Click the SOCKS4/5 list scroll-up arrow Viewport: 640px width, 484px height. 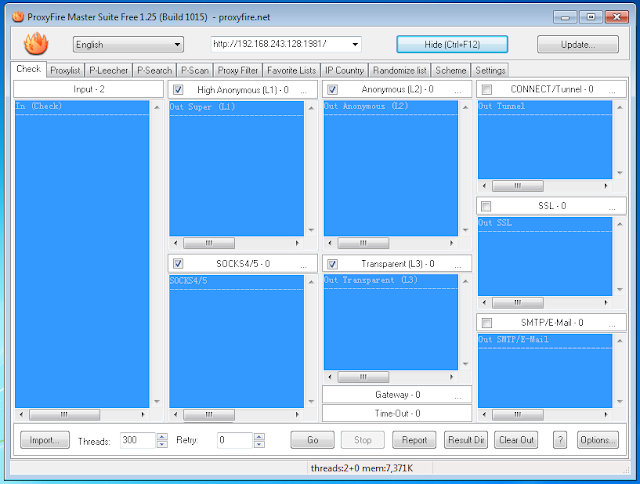(311, 282)
